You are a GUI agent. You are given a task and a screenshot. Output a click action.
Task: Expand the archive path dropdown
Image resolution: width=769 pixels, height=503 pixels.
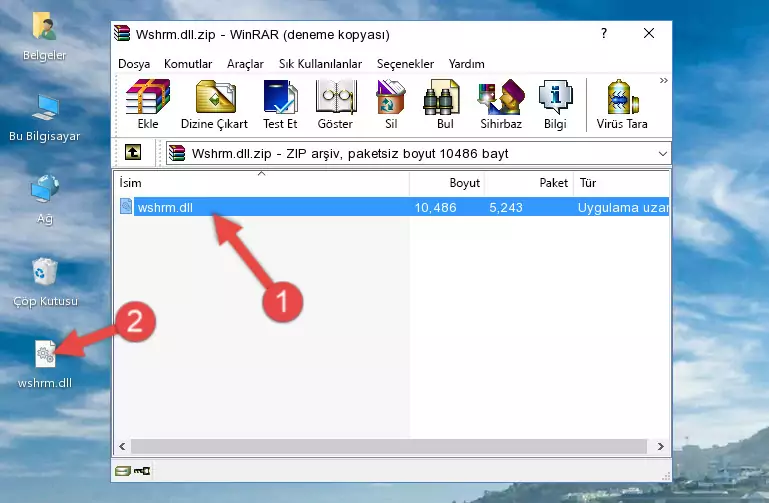(663, 153)
